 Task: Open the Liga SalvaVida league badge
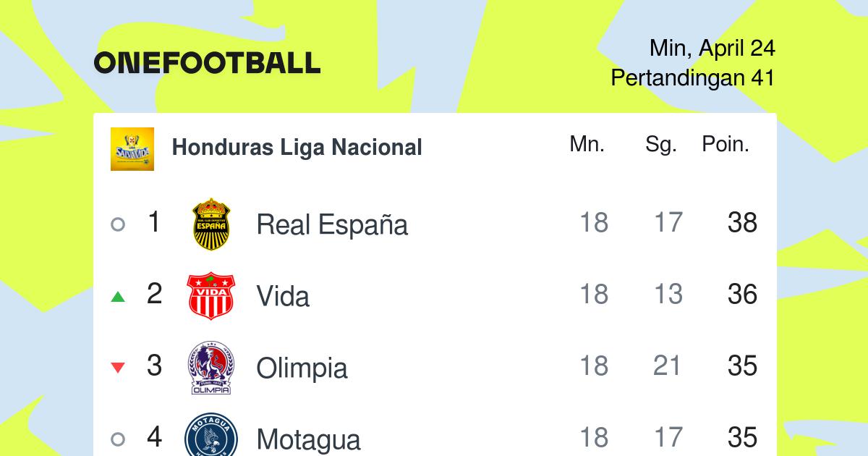[132, 149]
